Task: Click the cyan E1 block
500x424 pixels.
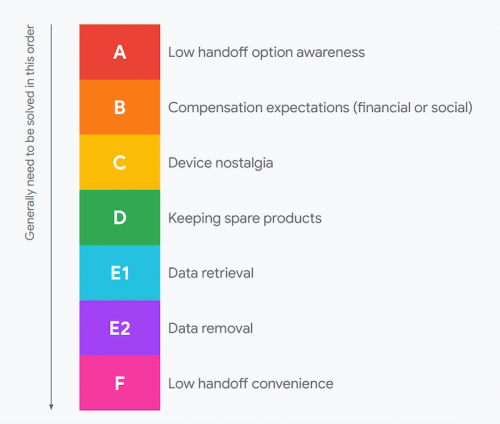Action: pyautogui.click(x=120, y=273)
